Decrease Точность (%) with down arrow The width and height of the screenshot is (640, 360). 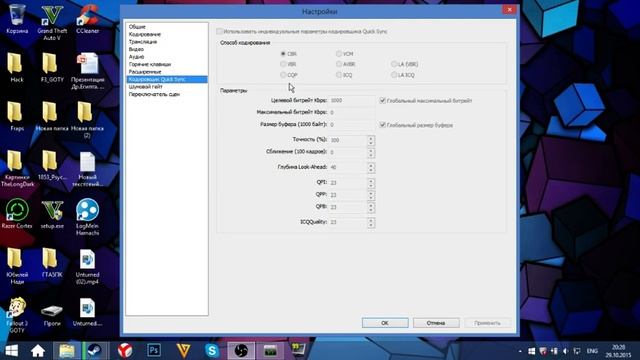coord(371,143)
